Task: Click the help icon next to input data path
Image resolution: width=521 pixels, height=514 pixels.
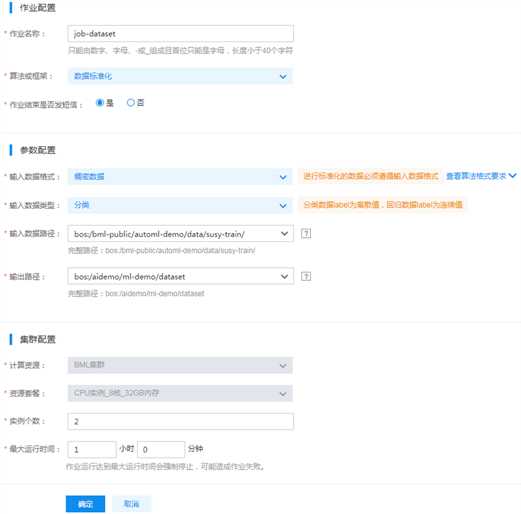Action: click(x=306, y=233)
